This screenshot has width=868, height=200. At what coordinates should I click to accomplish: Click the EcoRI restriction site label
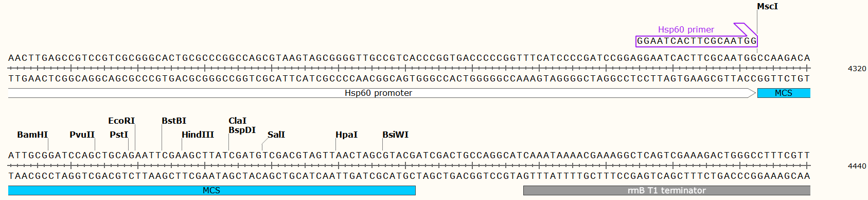point(121,121)
